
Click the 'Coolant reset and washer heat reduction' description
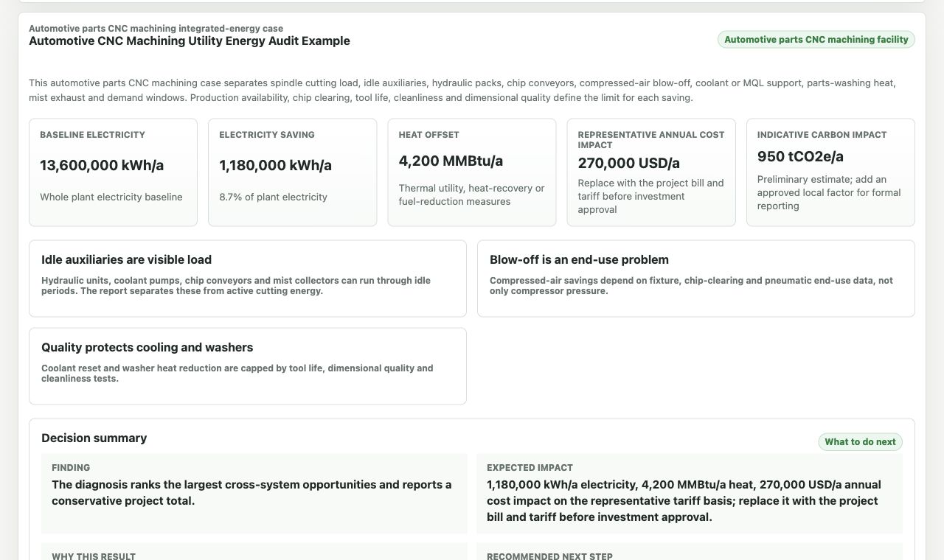[237, 374]
